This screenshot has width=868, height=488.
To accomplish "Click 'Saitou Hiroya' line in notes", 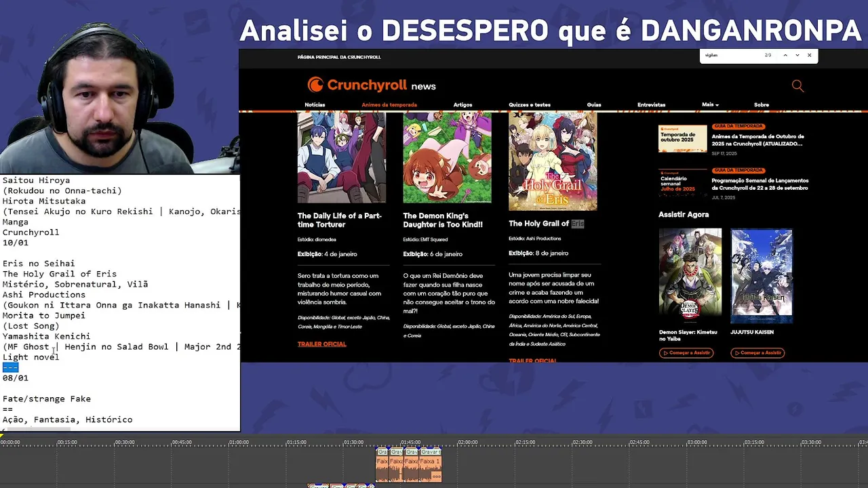I will 36,180.
